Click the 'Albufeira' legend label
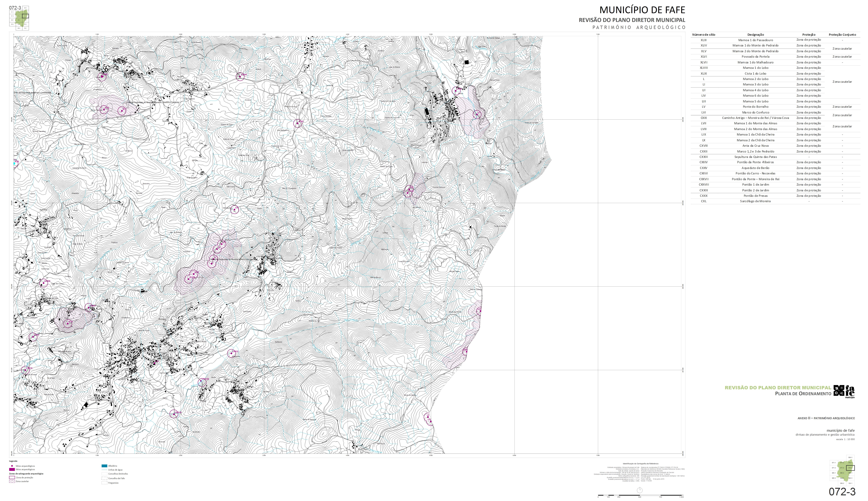Viewport: 868px width, 501px height. pos(112,466)
